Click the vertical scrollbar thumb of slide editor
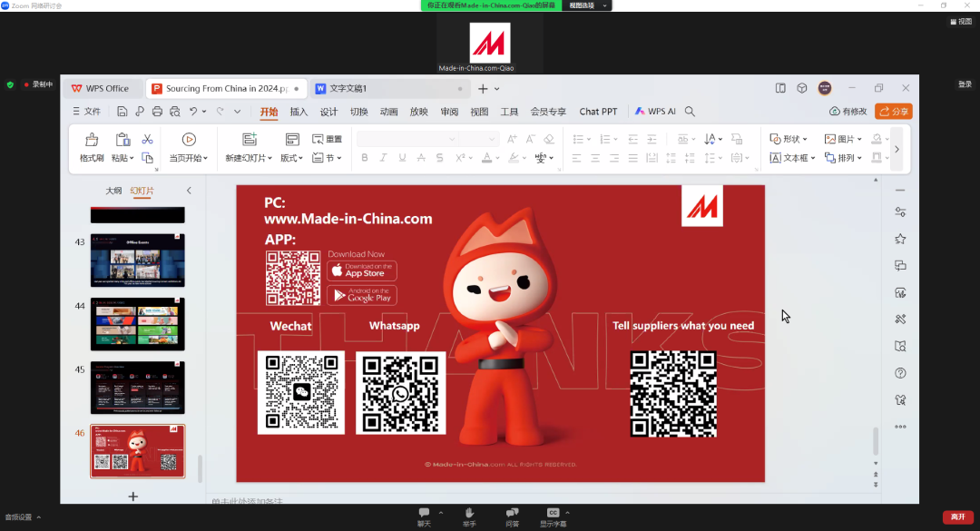The height and width of the screenshot is (531, 980). coord(876,441)
